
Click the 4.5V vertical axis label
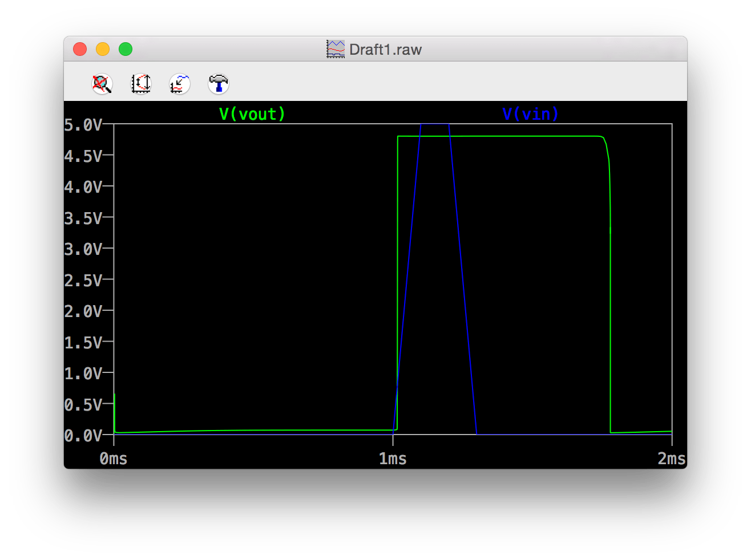pos(83,156)
